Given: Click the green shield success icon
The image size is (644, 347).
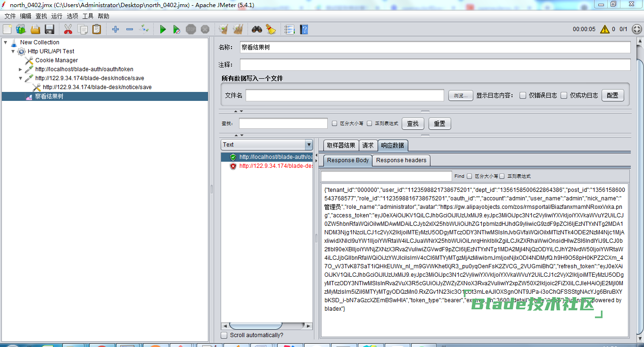Looking at the screenshot, I should [x=233, y=157].
